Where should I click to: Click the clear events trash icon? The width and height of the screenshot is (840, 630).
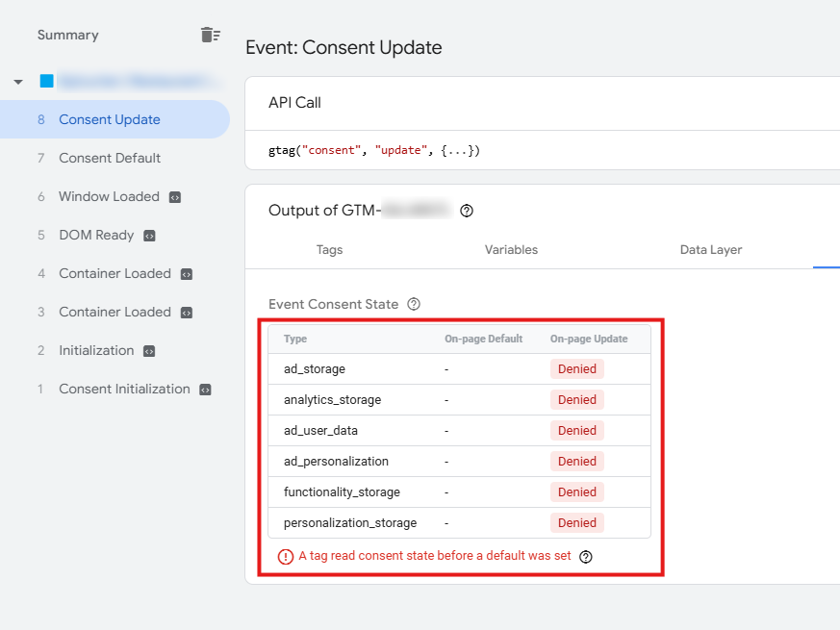pos(210,36)
